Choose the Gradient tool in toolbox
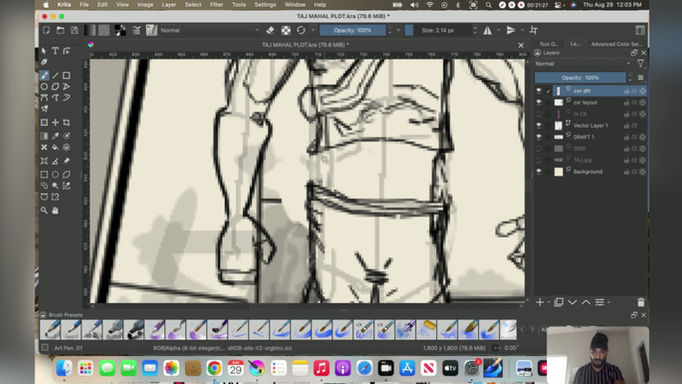 pos(44,136)
